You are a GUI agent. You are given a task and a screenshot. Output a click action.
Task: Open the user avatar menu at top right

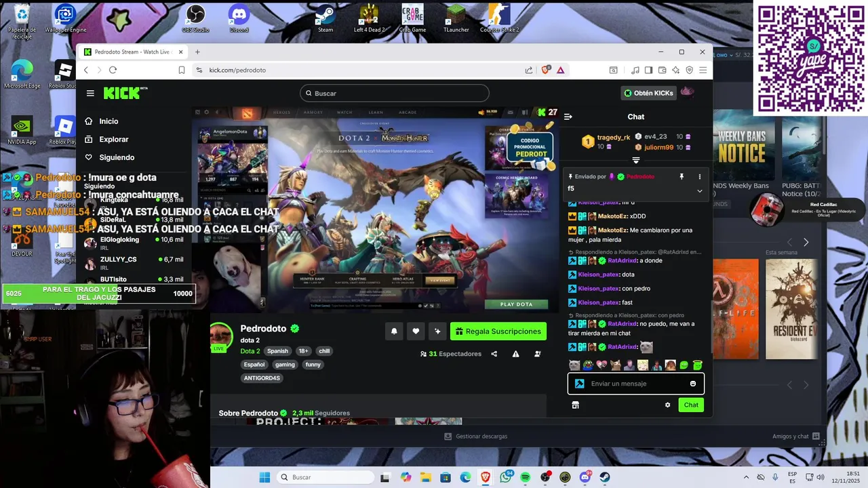tap(688, 93)
